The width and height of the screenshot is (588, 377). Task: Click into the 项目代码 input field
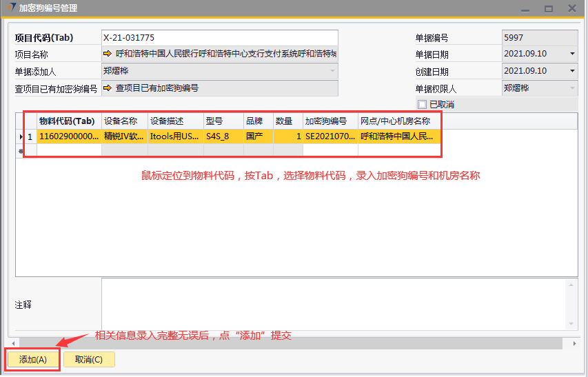[219, 37]
